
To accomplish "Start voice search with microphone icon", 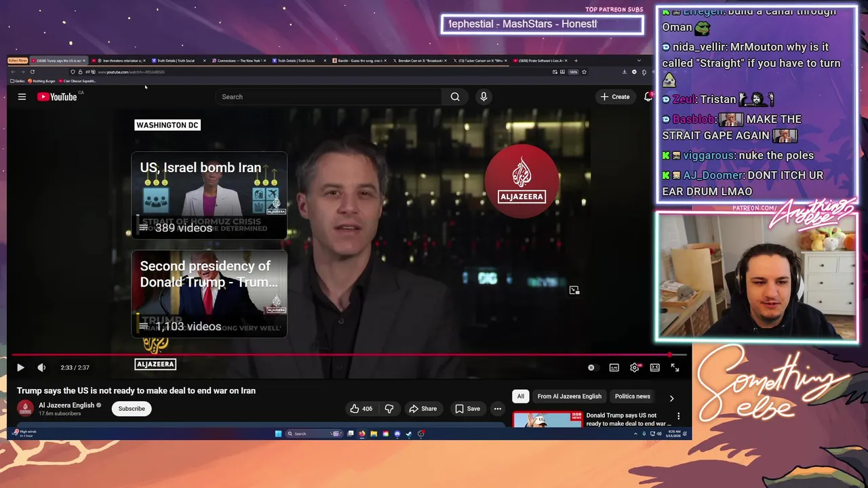I will (484, 97).
